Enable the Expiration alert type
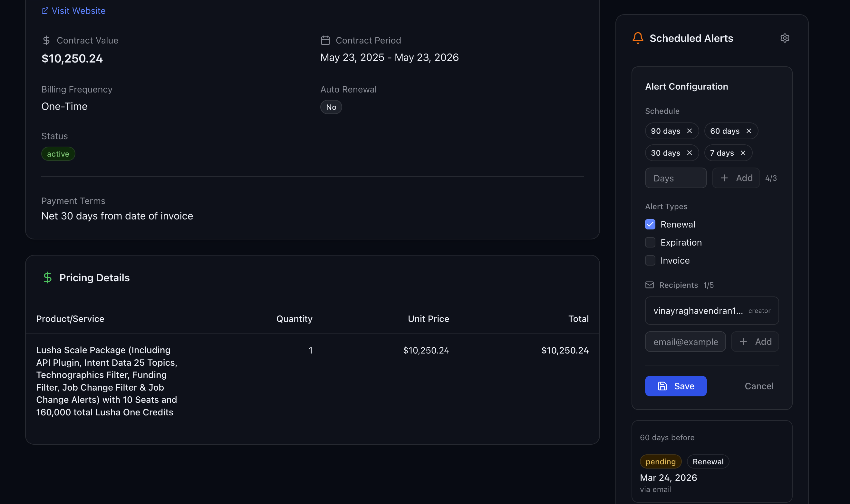Viewport: 850px width, 504px height. tap(650, 242)
